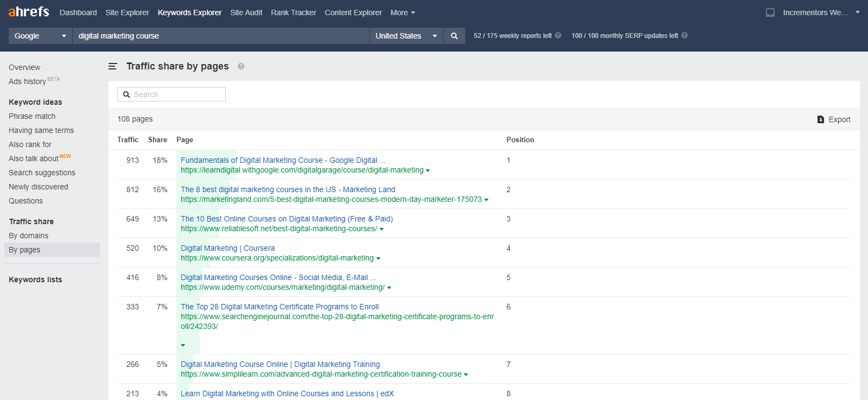Go to Site Explorer
The height and width of the screenshot is (400, 868).
[127, 12]
